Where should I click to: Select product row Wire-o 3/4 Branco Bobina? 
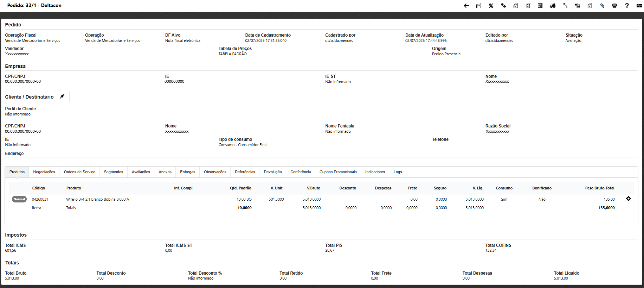97,199
